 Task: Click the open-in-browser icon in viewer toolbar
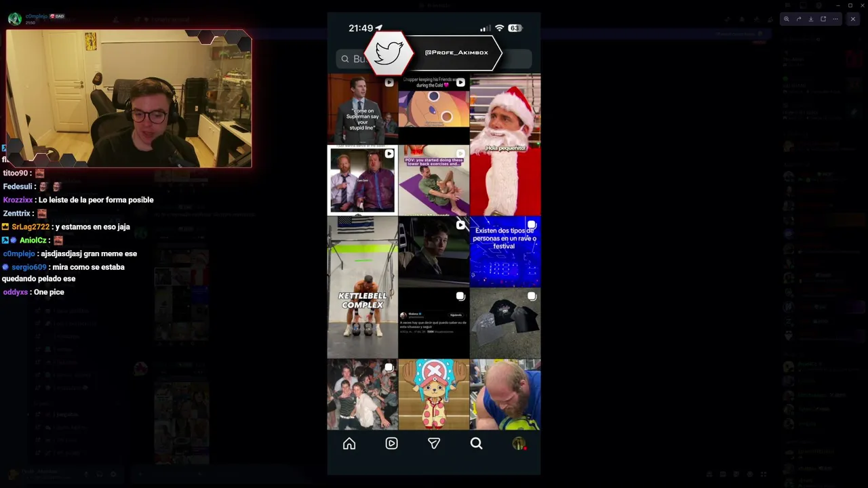click(823, 19)
